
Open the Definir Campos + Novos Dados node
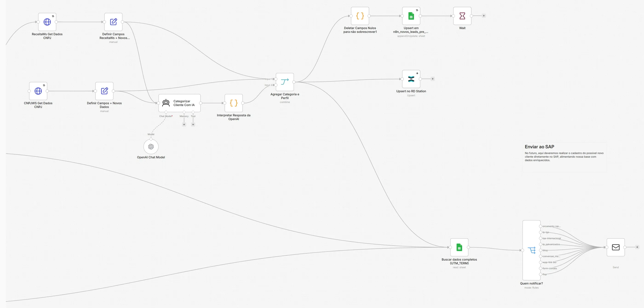pos(104,91)
